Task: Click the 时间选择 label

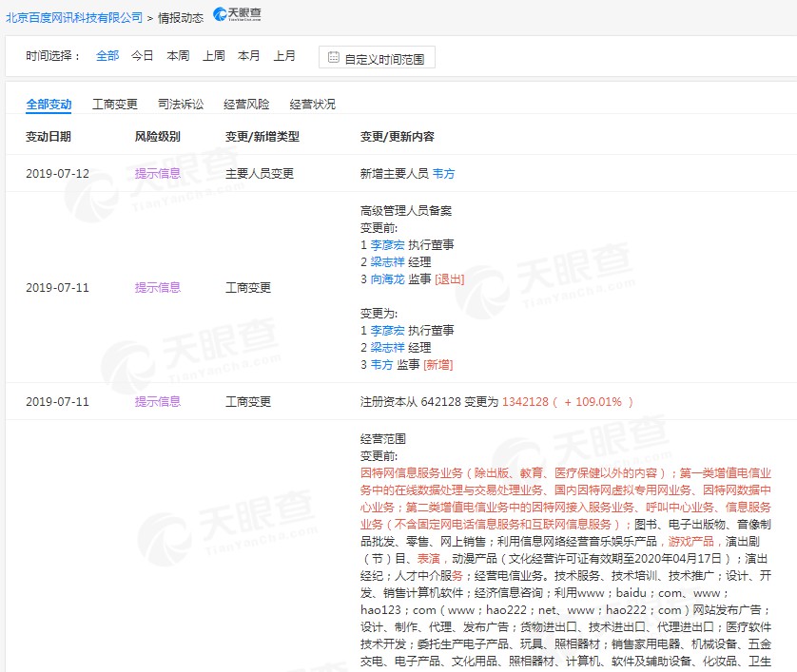Action: click(53, 55)
